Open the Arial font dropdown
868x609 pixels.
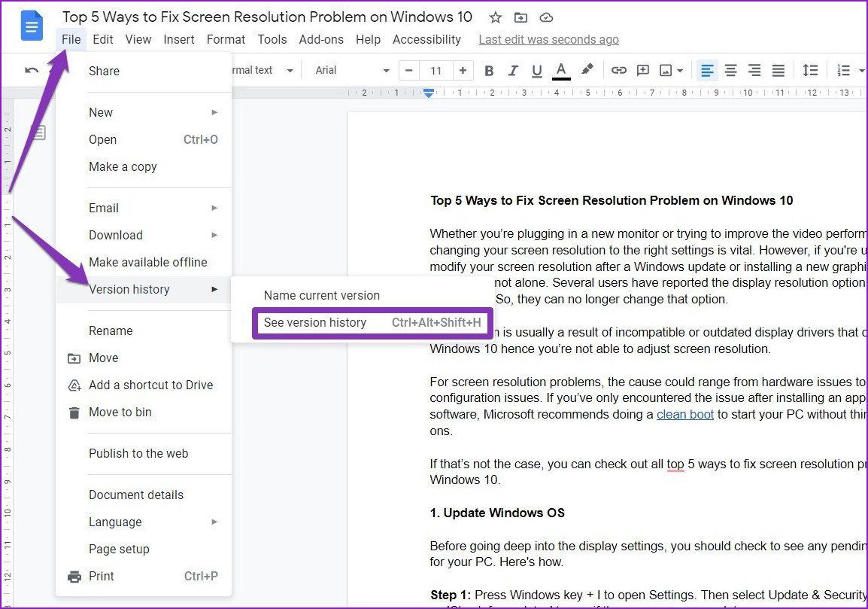(x=352, y=70)
